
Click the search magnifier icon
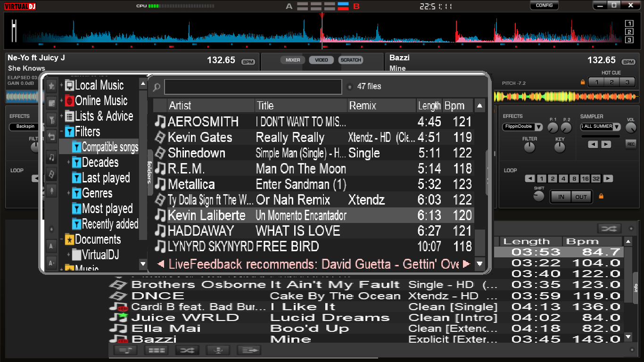pos(157,87)
